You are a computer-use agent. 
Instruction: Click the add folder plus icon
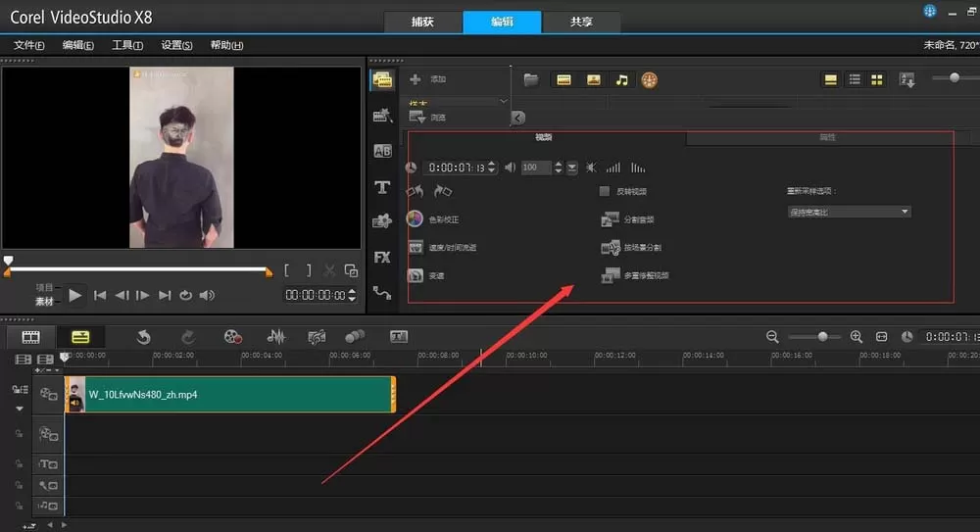(415, 79)
